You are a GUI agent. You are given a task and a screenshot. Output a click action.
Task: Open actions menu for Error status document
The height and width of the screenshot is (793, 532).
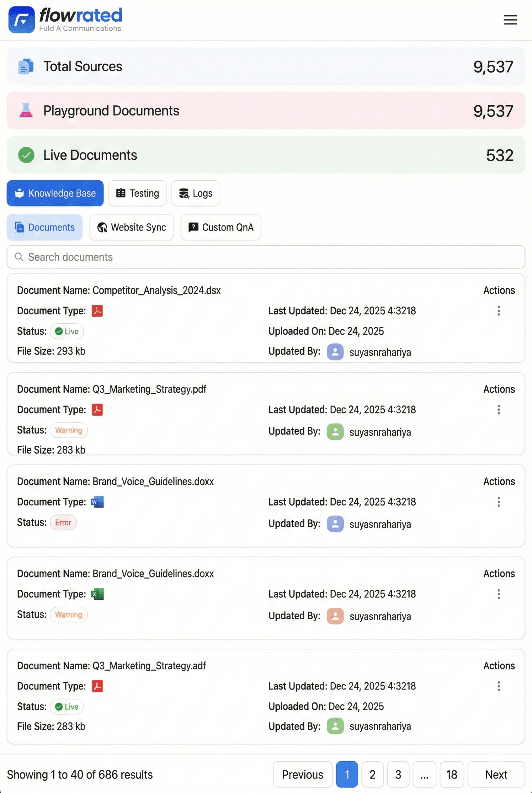coord(498,502)
